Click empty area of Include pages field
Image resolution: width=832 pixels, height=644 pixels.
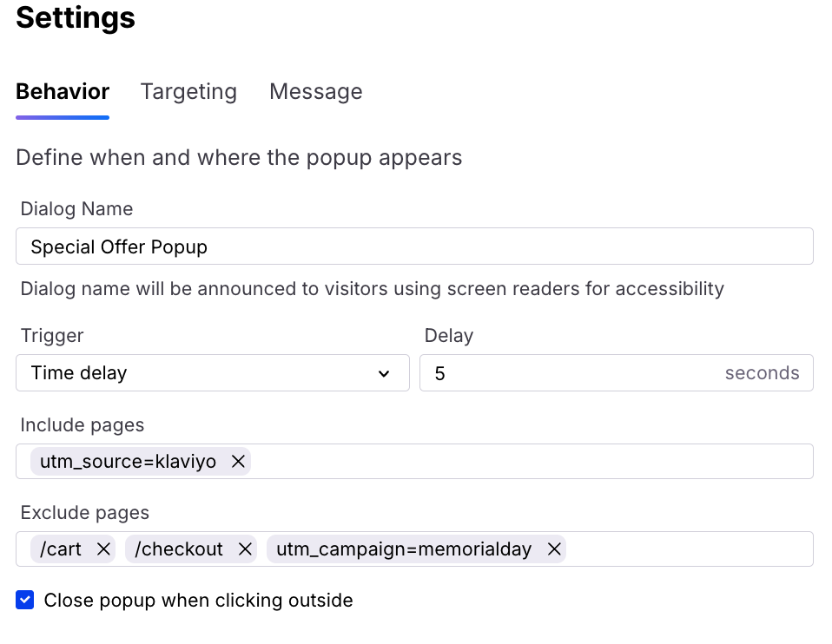531,462
